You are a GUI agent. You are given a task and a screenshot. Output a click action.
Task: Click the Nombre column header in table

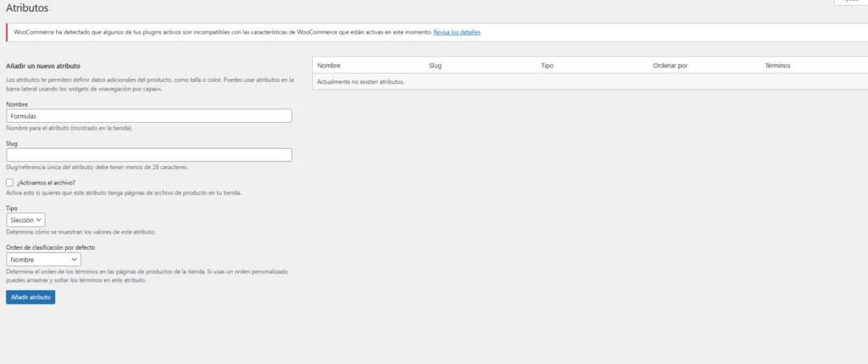(x=329, y=65)
